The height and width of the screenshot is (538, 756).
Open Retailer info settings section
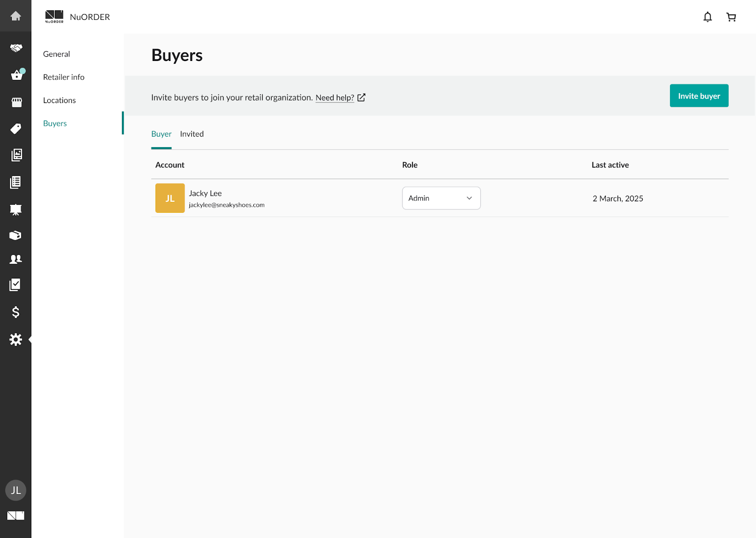click(64, 77)
